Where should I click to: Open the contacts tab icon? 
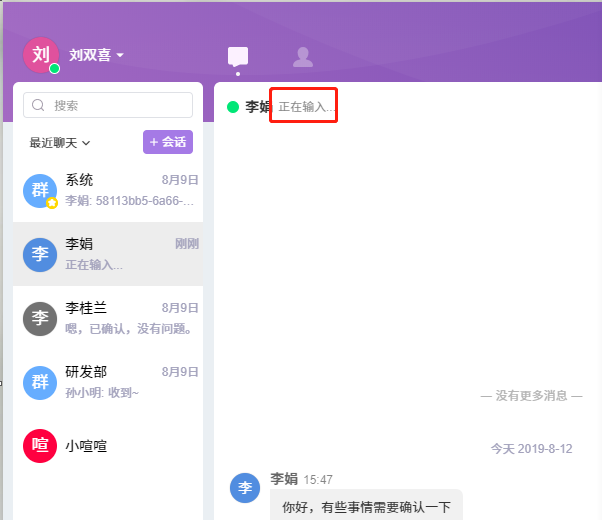coord(302,57)
